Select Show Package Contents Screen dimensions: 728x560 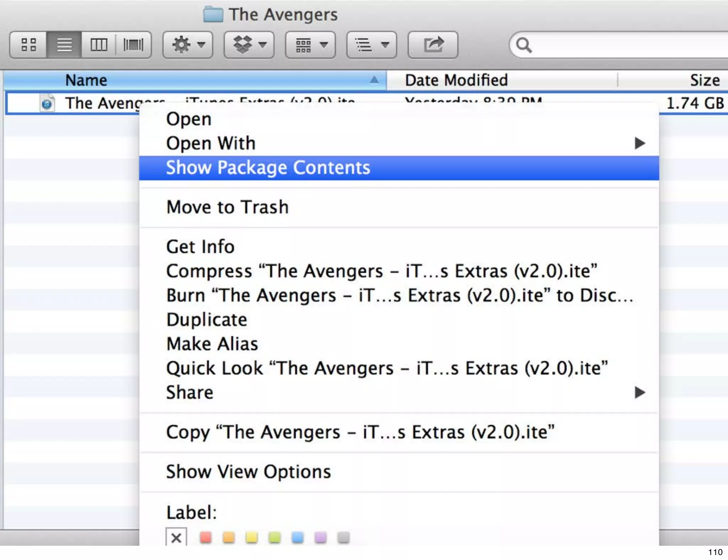click(x=268, y=168)
